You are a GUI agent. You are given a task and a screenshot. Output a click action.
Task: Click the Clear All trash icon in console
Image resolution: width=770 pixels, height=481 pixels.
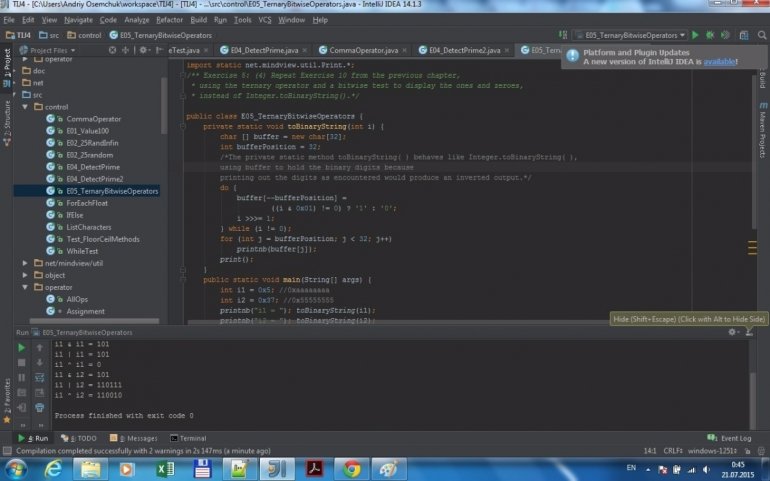(38, 408)
